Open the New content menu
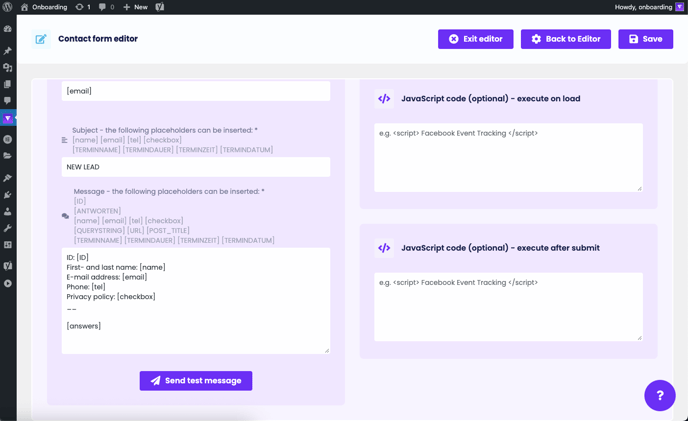This screenshot has height=421, width=688. pyautogui.click(x=135, y=7)
